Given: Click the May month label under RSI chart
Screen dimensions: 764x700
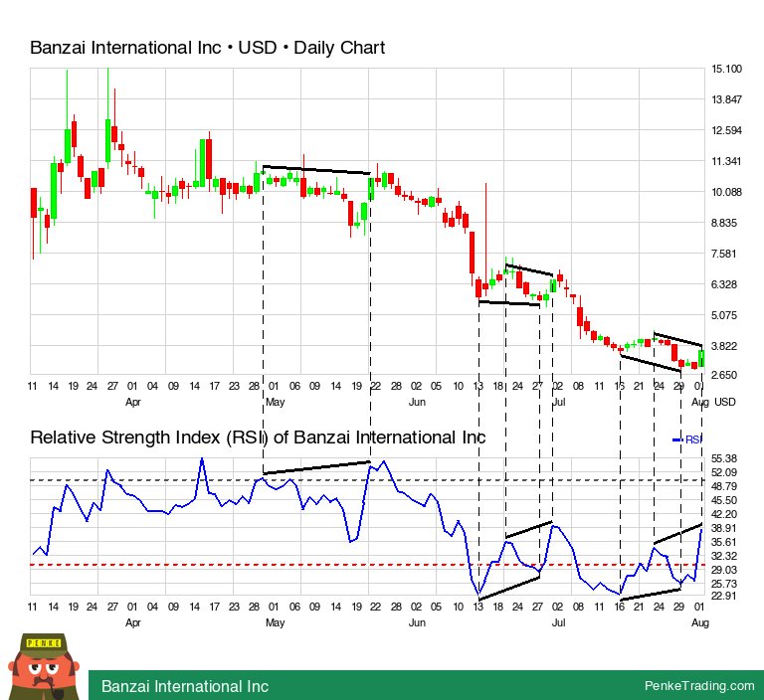Looking at the screenshot, I should [275, 623].
